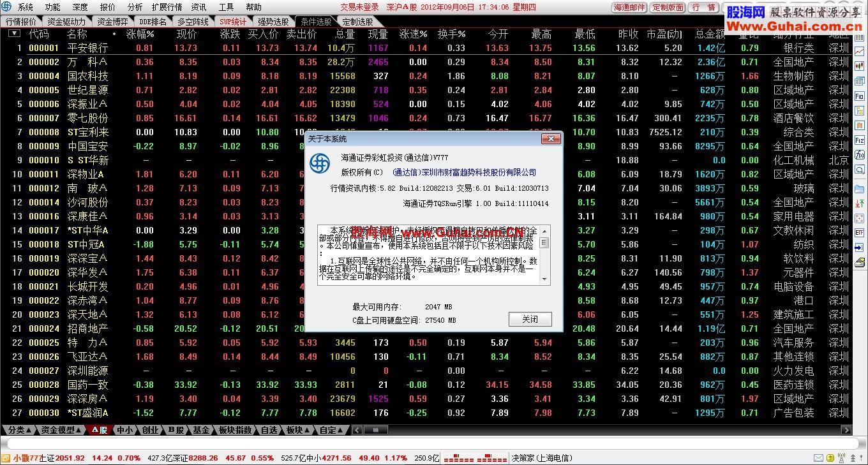Expand the 资金模型 bottom tab menu

[x=62, y=430]
